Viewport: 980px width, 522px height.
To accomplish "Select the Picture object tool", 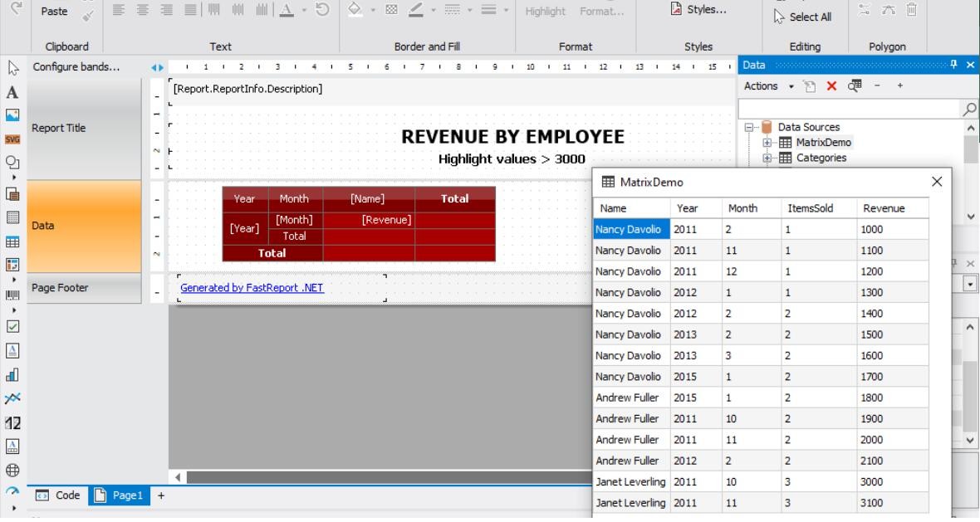I will click(12, 115).
